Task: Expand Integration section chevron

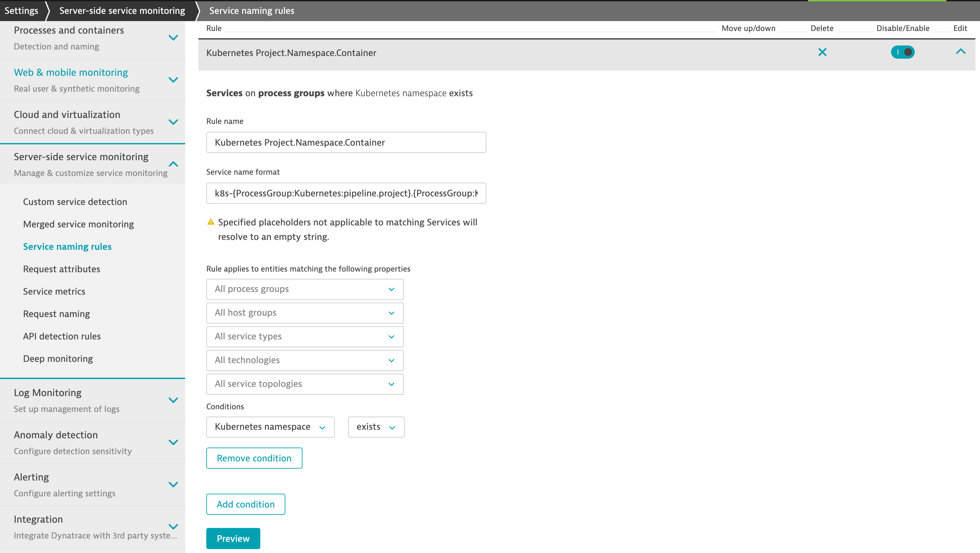Action: [x=173, y=527]
